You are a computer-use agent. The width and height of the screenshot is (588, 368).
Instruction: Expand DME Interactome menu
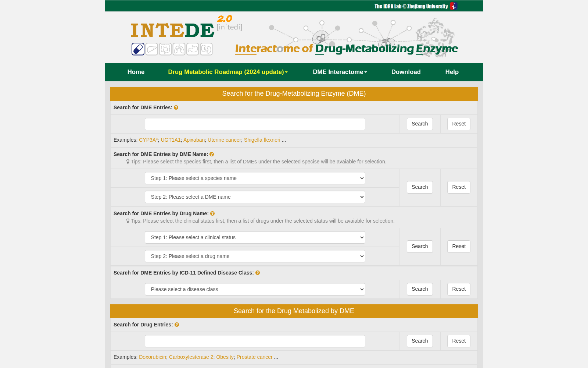click(x=340, y=72)
